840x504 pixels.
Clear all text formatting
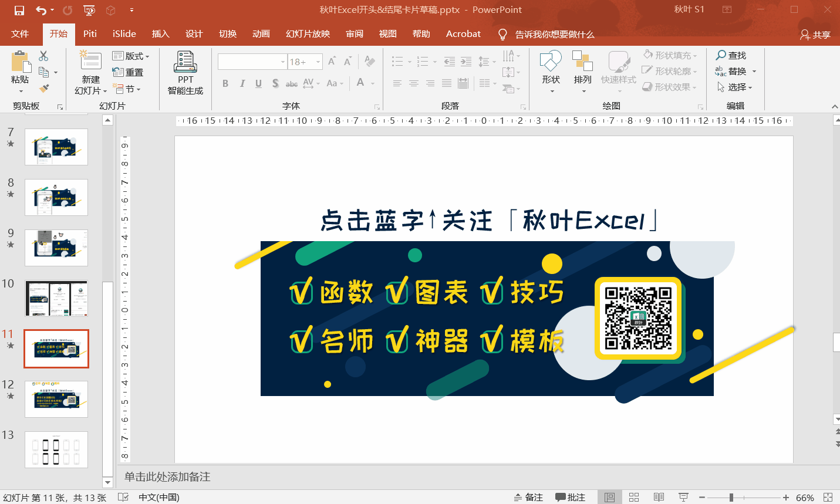click(370, 61)
